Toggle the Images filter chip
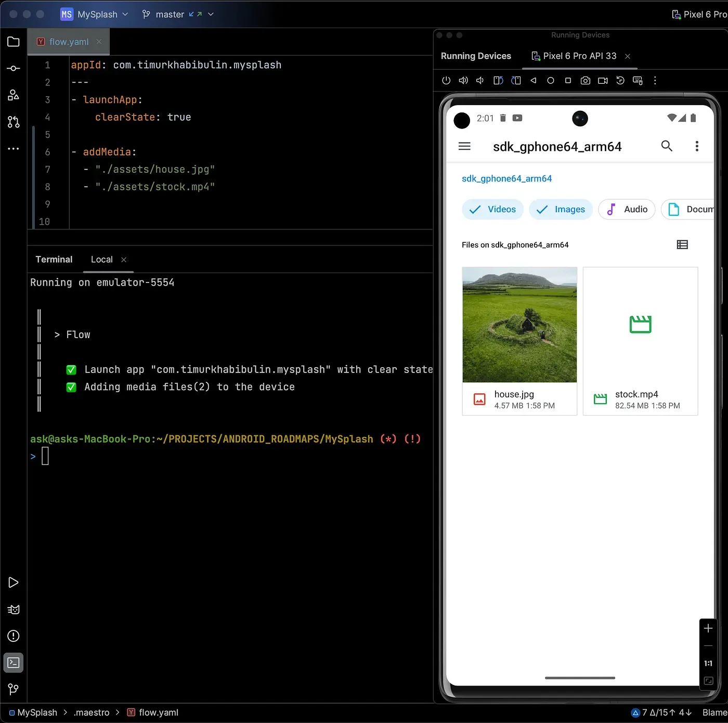 pos(561,209)
